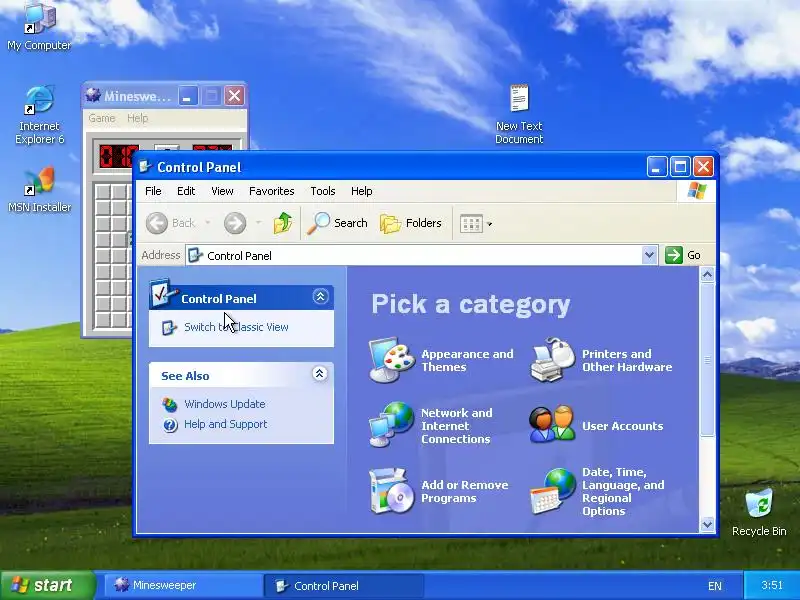This screenshot has width=800, height=600.
Task: Click the EN language indicator
Action: (715, 586)
